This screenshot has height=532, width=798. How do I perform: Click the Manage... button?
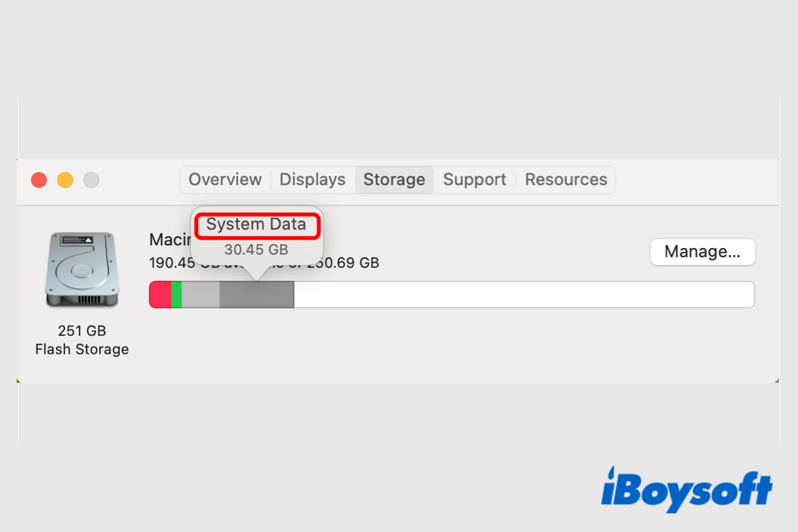[702, 252]
